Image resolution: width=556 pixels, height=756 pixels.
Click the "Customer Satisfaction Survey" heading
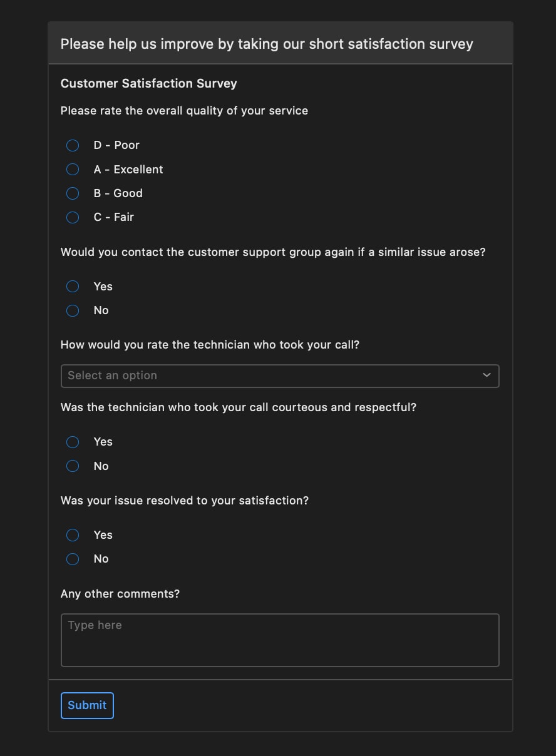click(x=148, y=83)
